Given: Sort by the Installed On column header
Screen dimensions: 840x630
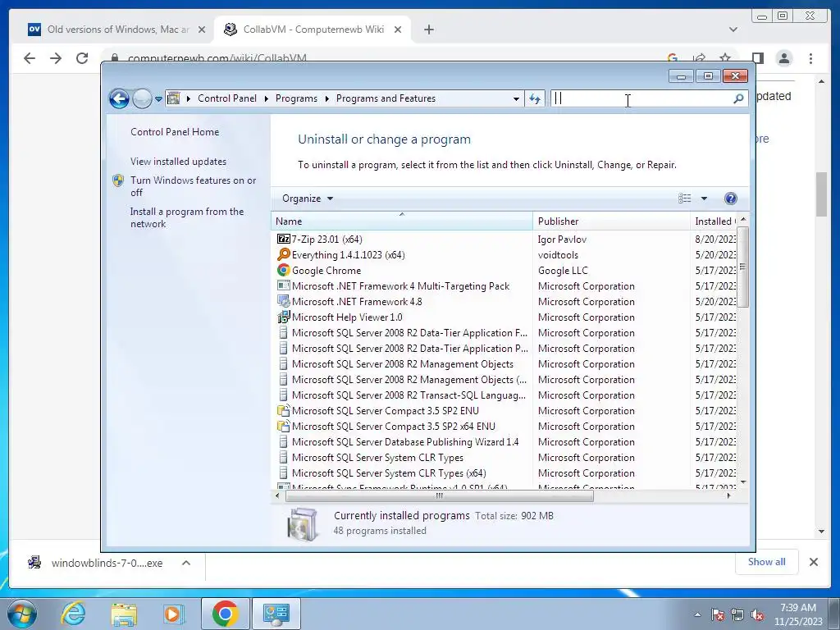Looking at the screenshot, I should point(714,221).
